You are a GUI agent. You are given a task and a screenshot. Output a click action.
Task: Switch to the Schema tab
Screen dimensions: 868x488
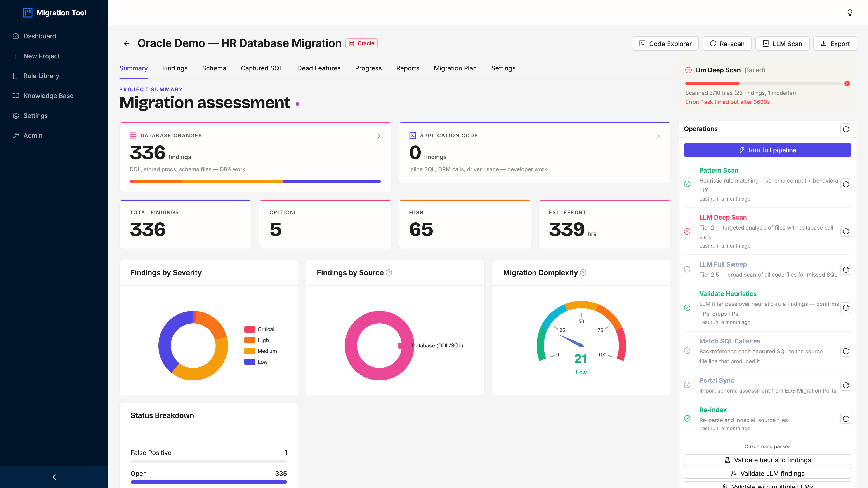[214, 68]
